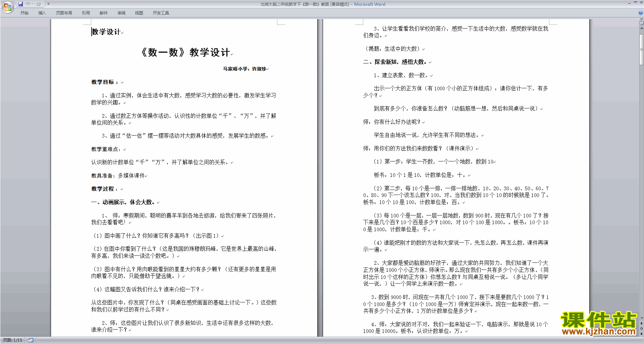Click the line 认识新的计数单位"千""万"
Viewport: 644px width, 344px height.
160,162
